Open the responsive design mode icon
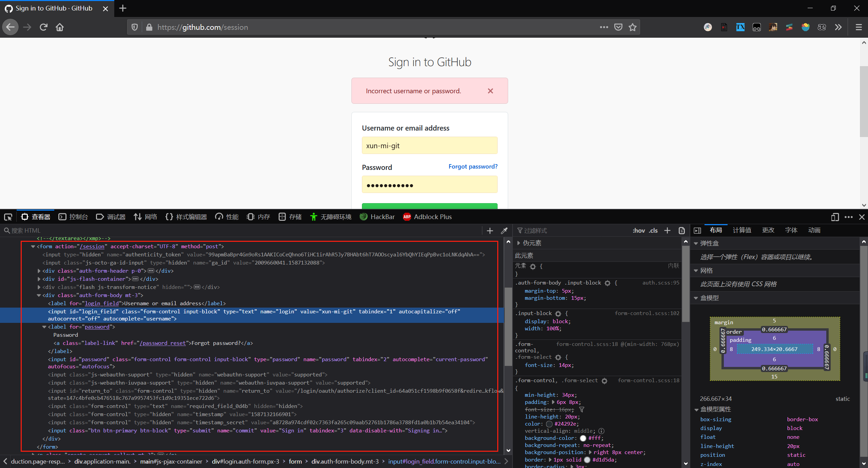The width and height of the screenshot is (868, 468). pyautogui.click(x=835, y=217)
